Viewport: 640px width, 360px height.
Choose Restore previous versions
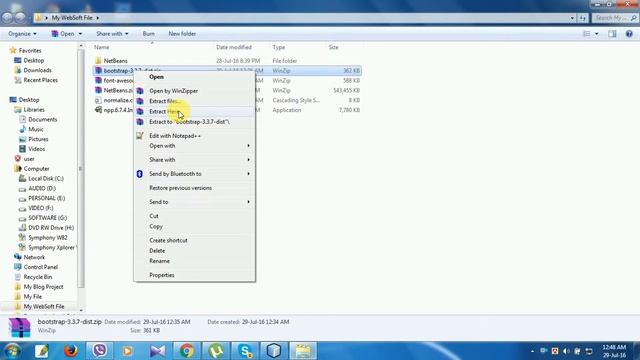(x=195, y=188)
